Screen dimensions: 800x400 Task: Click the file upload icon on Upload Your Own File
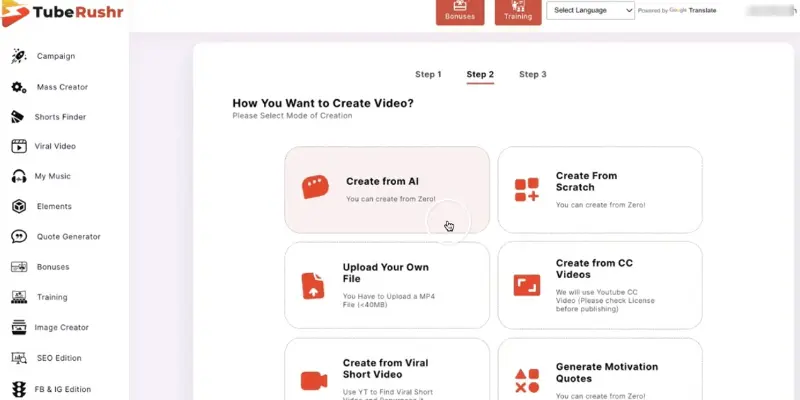(313, 286)
